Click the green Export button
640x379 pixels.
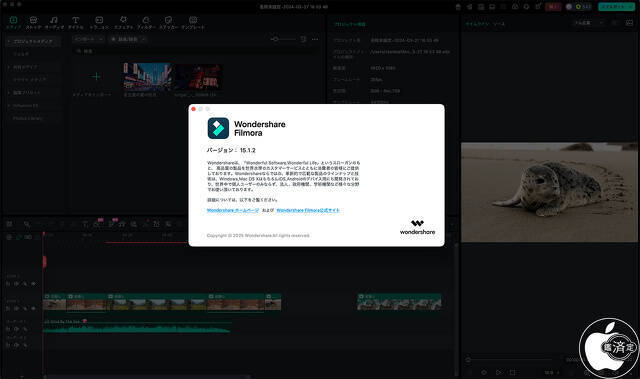pos(616,7)
